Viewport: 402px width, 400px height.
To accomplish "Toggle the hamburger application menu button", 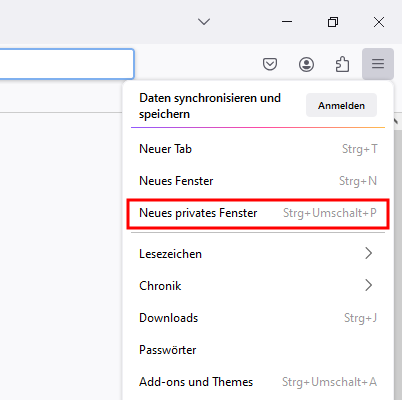I will pos(378,64).
